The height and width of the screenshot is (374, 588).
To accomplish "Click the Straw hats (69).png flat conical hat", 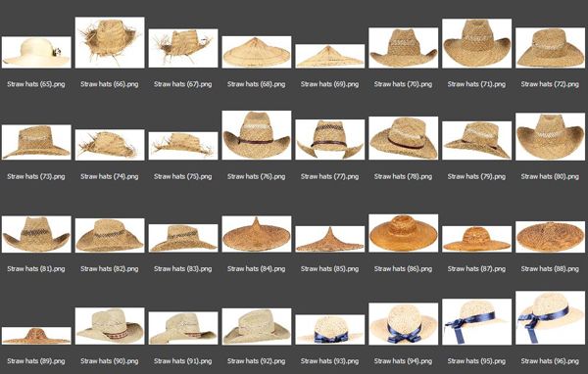I will coord(330,56).
